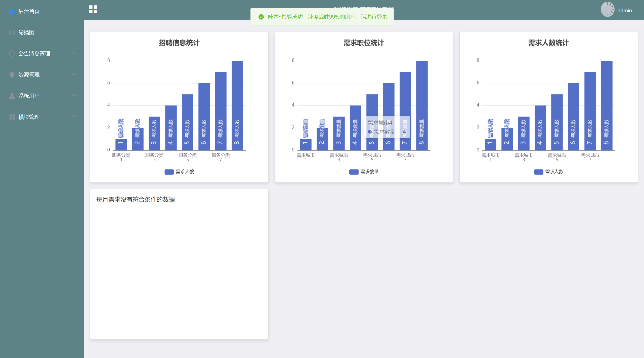
Task: Click the blue legend swatch under 需求职位统计
Action: point(354,172)
